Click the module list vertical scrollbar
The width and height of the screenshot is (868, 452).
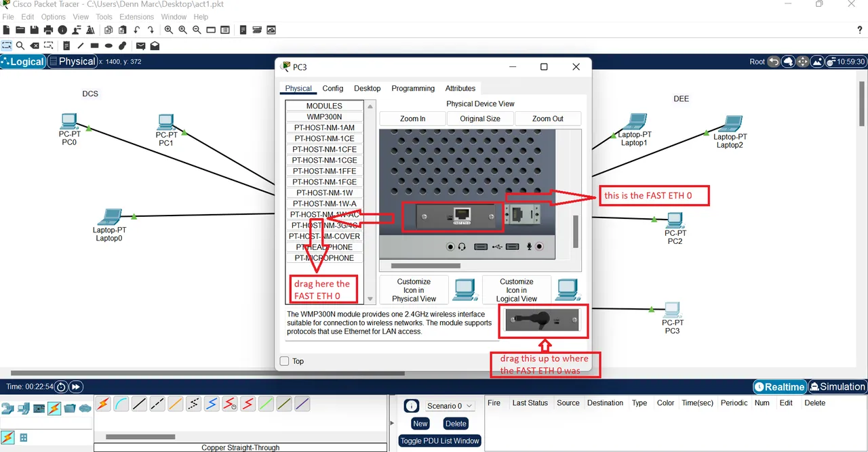pyautogui.click(x=370, y=202)
